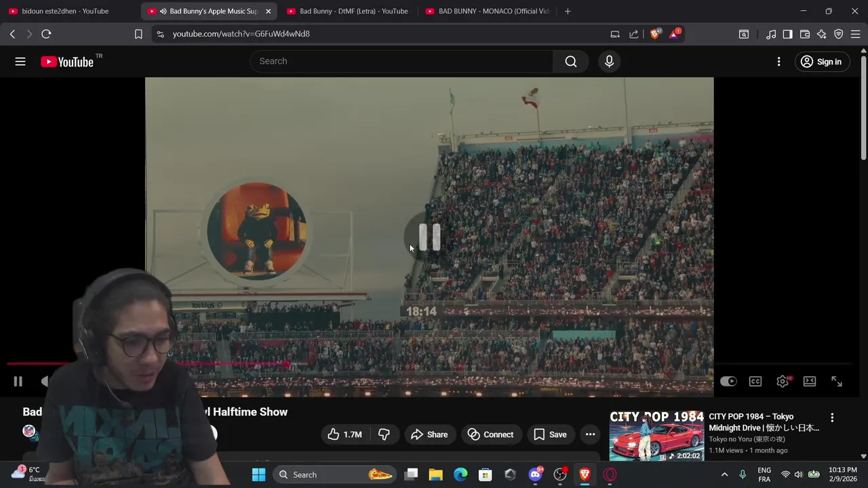Open Opera browser from taskbar

610,474
